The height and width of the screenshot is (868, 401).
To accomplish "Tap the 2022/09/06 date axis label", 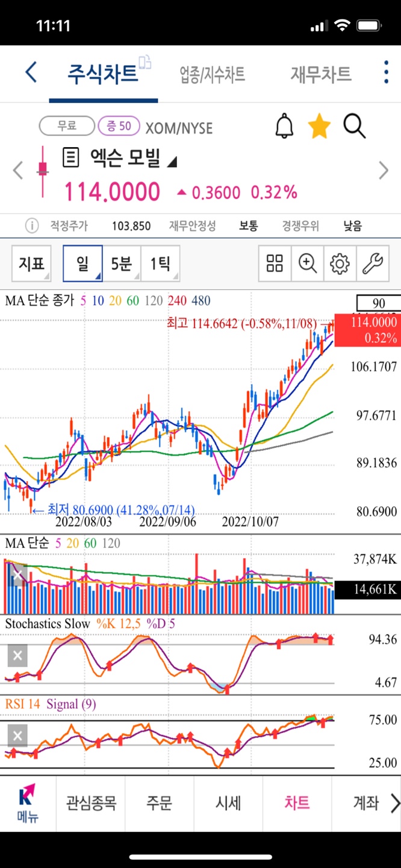I will click(x=167, y=521).
